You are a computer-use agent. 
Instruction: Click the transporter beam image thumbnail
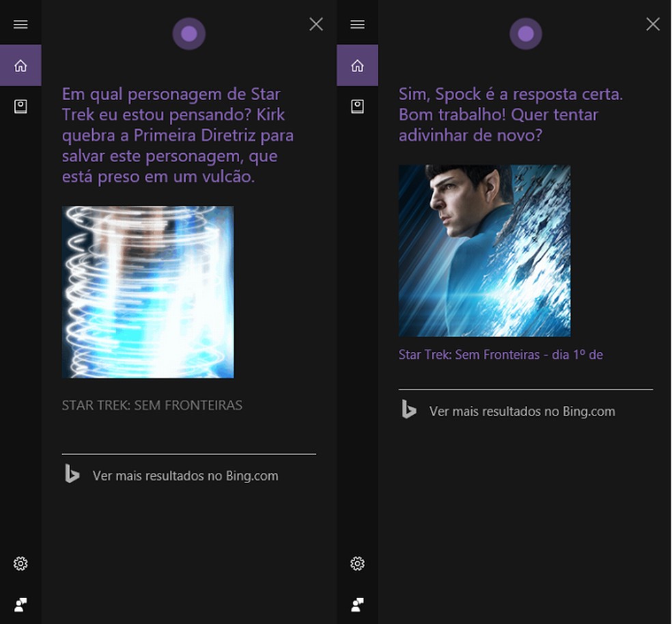(x=148, y=292)
